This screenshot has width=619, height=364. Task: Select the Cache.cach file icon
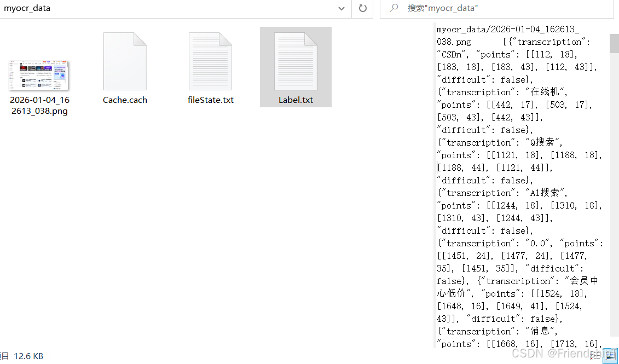[125, 61]
